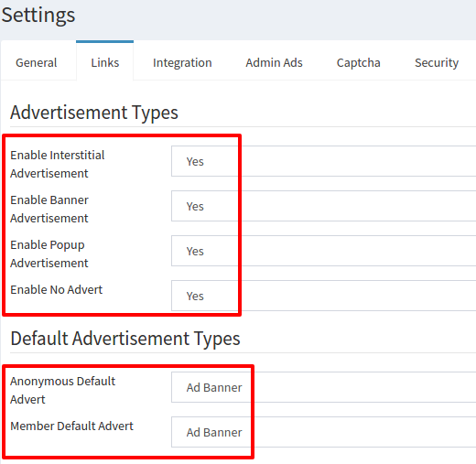The image size is (476, 464).
Task: Switch to the General tab
Action: click(x=37, y=63)
